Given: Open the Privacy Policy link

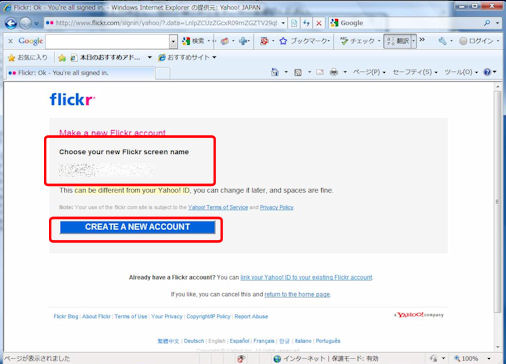Looking at the screenshot, I should (277, 207).
